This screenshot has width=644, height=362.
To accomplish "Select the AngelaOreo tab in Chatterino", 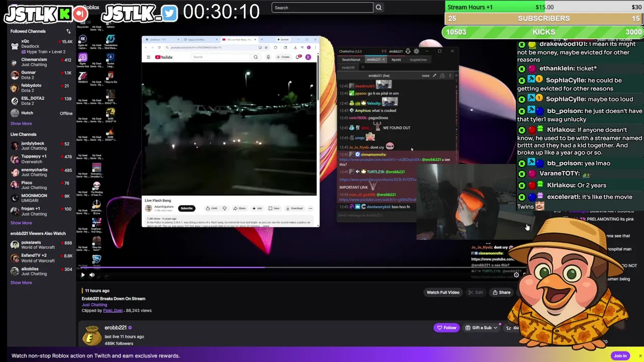I will click(418, 60).
